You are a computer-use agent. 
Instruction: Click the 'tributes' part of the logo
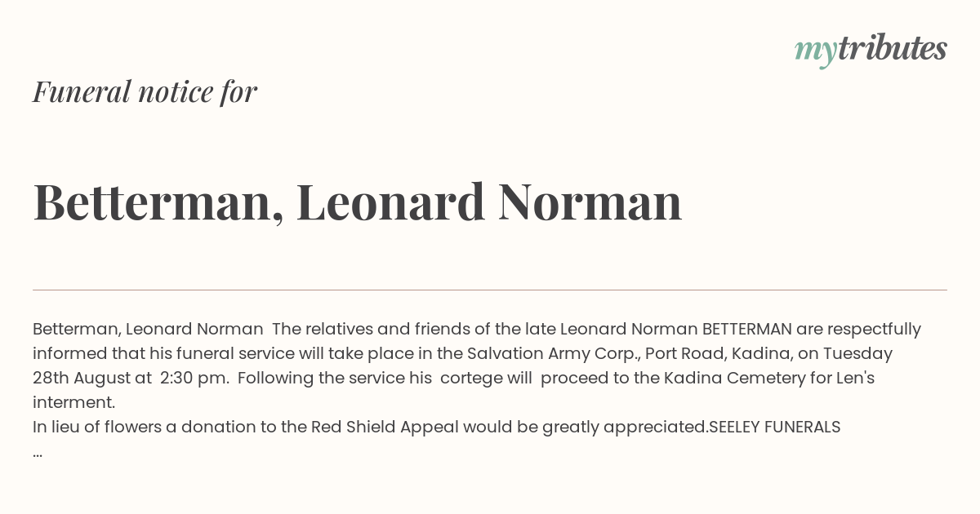(893, 48)
